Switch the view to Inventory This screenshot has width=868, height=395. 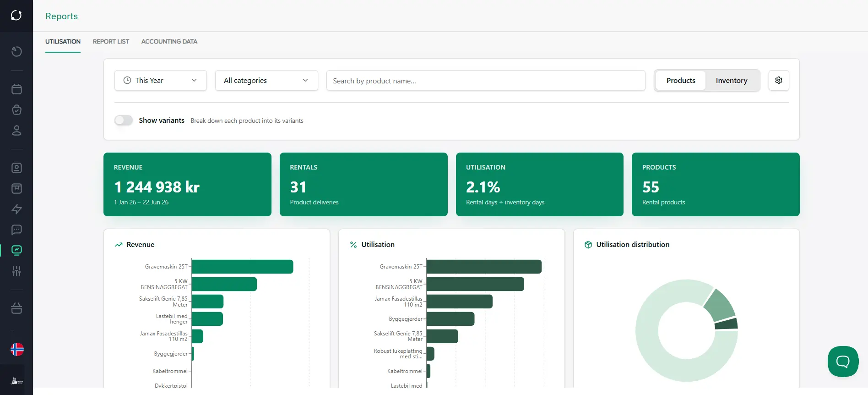tap(732, 80)
